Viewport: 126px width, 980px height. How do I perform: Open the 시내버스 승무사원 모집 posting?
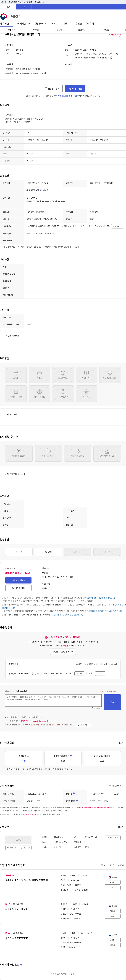coord(16,909)
